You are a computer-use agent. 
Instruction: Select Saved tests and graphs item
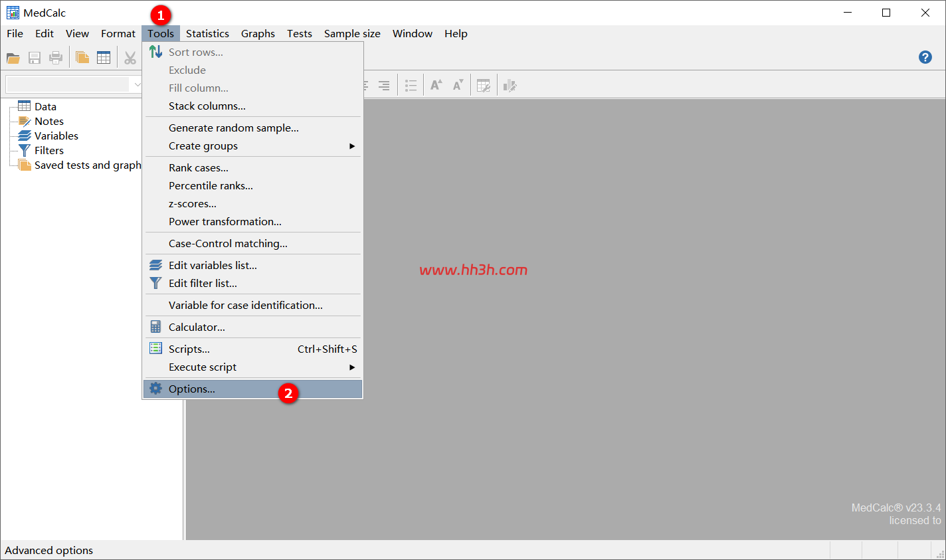point(88,165)
